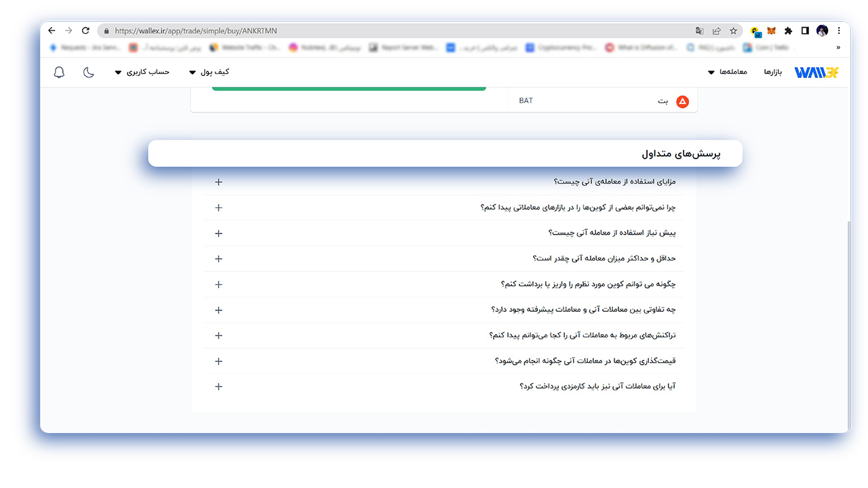Expand plus for تراکنش‌های مربوط به معاملات آنی
Screen dimensions: 868x488
218,335
